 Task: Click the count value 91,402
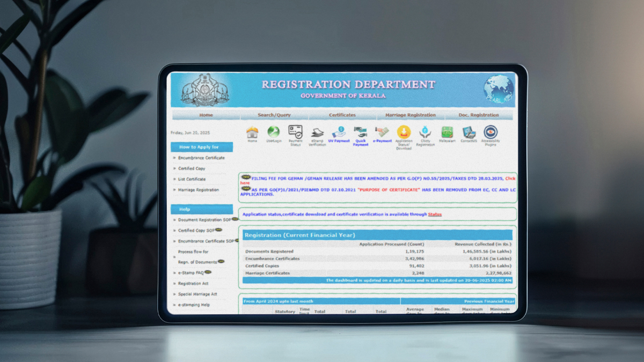416,266
